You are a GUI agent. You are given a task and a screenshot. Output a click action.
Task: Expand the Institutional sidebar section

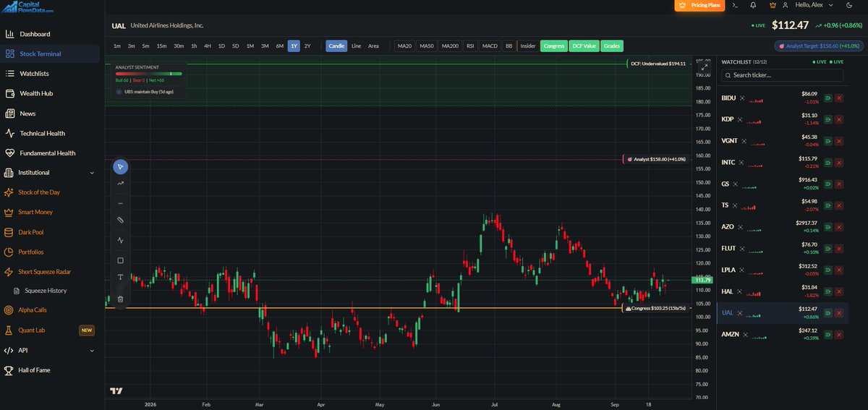(50, 173)
